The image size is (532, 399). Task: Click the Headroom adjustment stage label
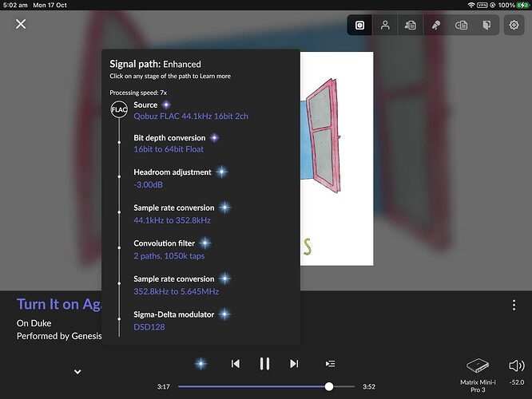[x=173, y=172]
